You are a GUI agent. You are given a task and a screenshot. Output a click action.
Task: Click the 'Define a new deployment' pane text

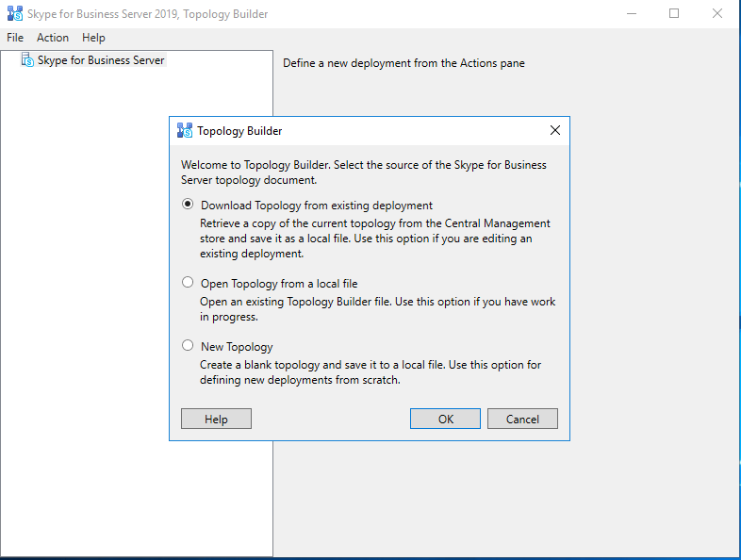click(403, 63)
